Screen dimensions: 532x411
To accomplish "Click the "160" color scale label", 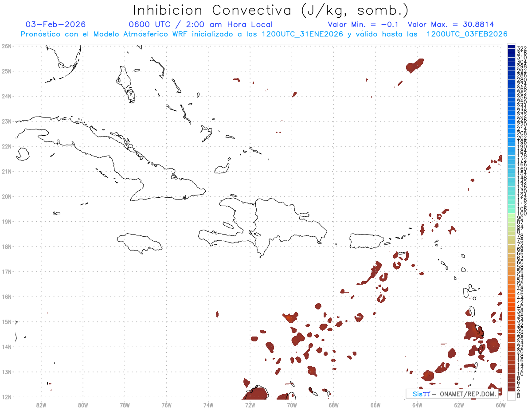I will [521, 169].
